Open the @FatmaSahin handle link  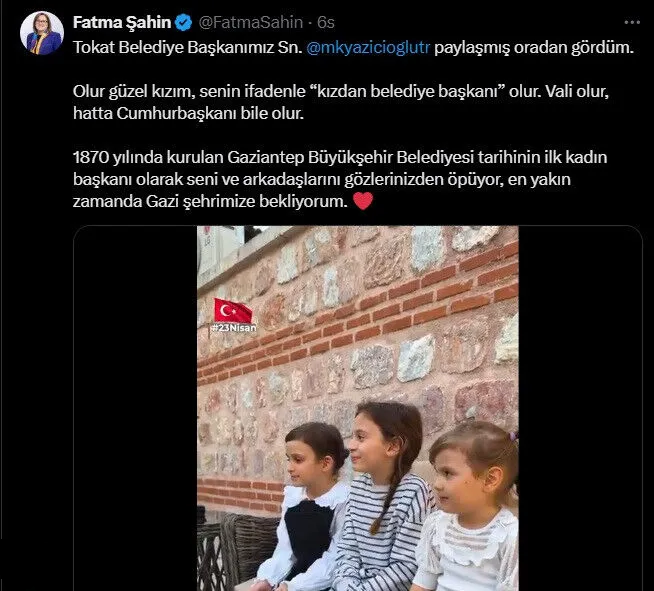(251, 22)
